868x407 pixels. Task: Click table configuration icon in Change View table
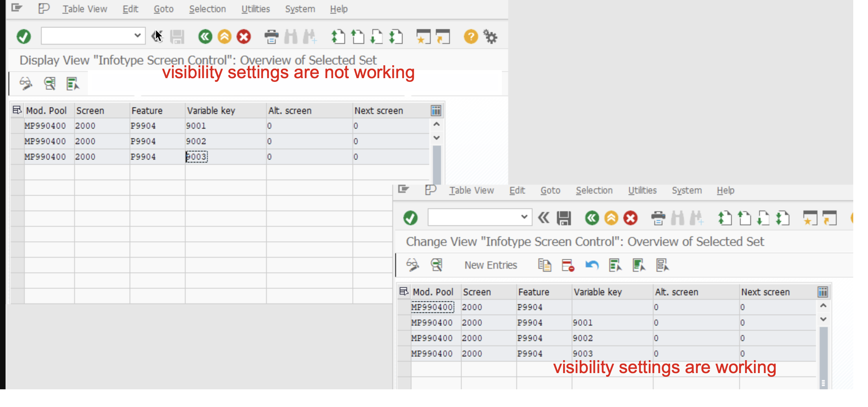tap(823, 292)
